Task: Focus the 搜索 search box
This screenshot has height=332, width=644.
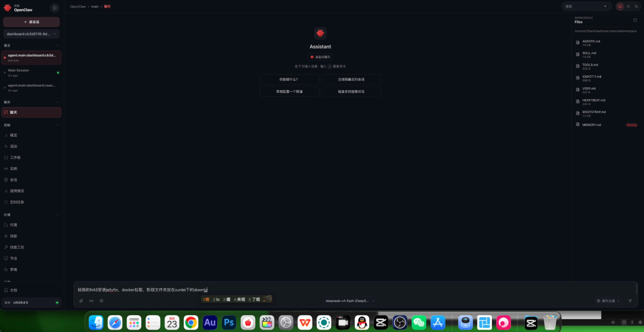Action: pos(587,7)
